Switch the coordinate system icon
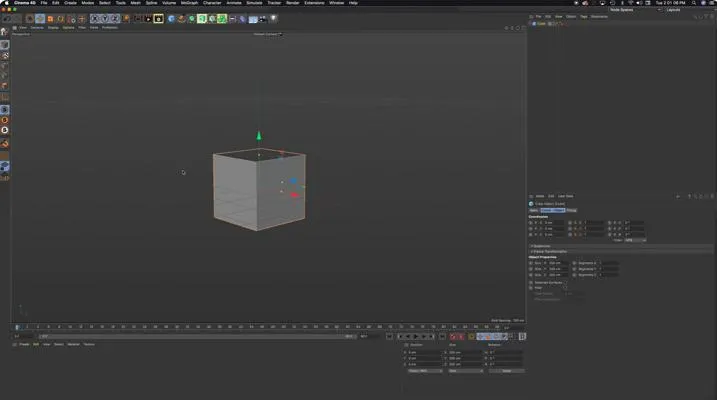 coord(126,19)
